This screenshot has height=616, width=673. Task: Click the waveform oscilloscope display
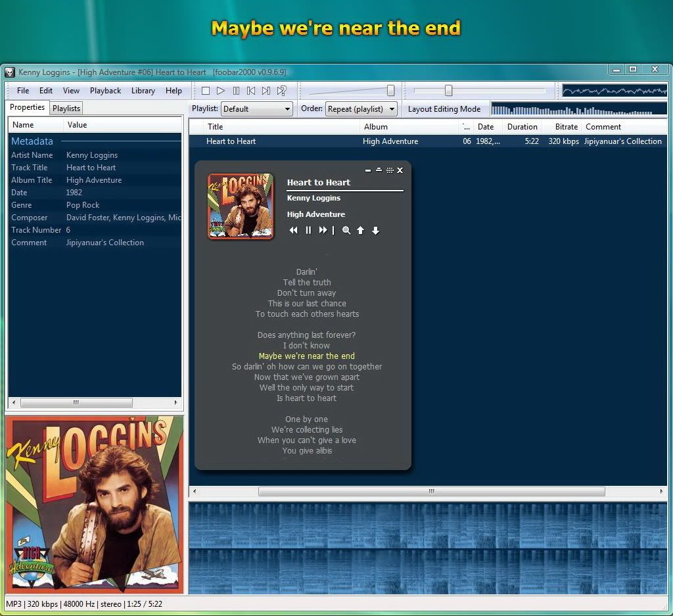tap(615, 91)
